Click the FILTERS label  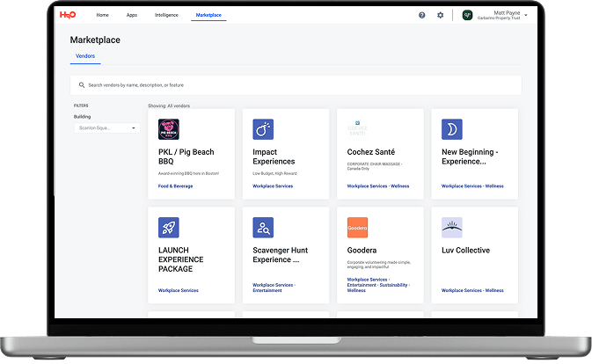[81, 106]
